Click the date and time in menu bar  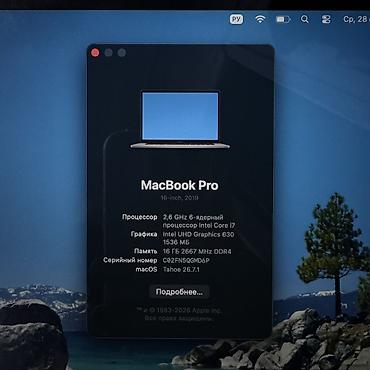click(x=356, y=19)
